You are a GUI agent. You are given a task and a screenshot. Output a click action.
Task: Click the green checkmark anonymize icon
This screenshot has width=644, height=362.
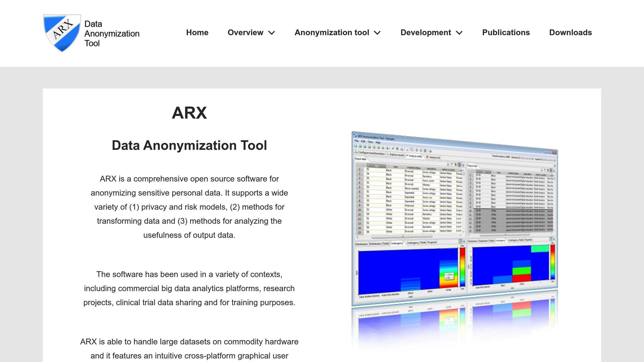point(393,148)
